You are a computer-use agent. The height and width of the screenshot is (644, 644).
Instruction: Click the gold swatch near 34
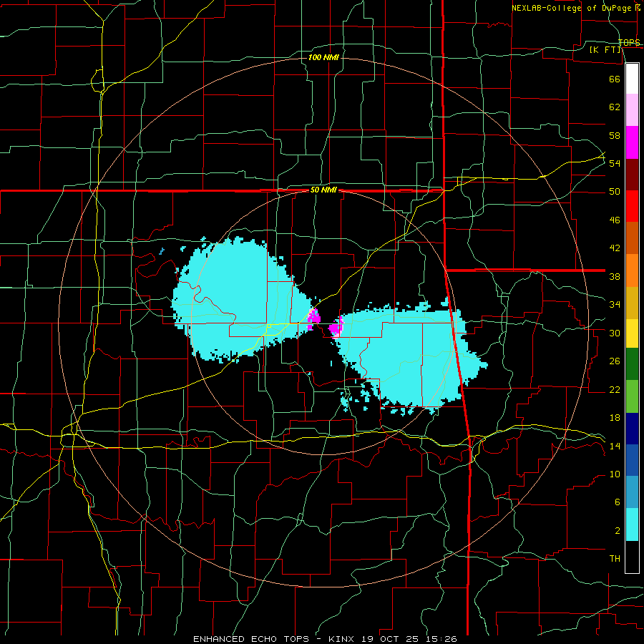632,303
